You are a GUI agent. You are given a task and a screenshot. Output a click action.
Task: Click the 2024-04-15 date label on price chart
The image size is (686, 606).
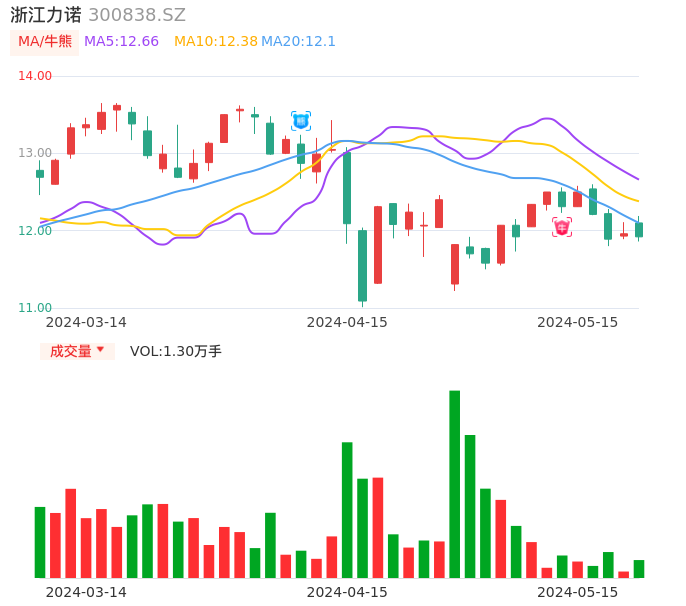coord(347,322)
